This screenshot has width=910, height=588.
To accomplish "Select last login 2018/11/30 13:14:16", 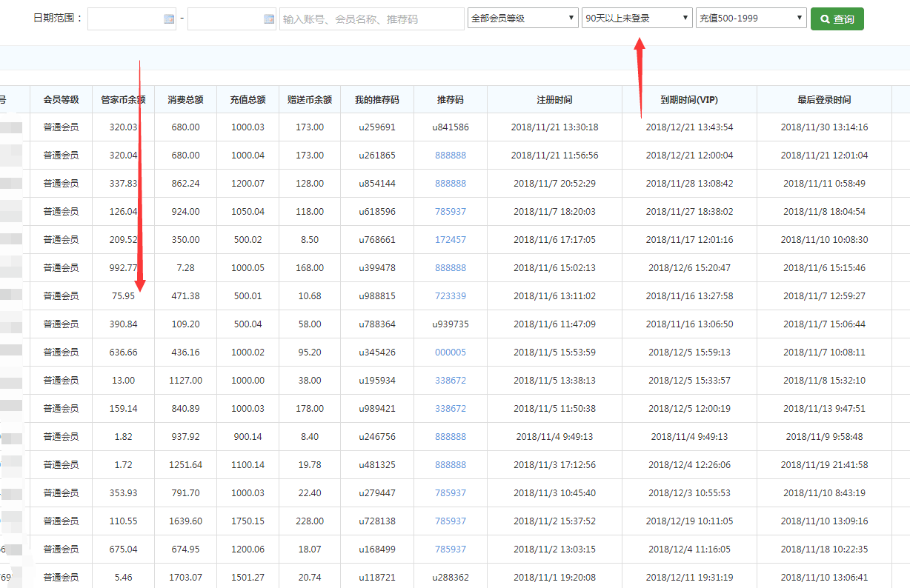I will click(x=824, y=127).
